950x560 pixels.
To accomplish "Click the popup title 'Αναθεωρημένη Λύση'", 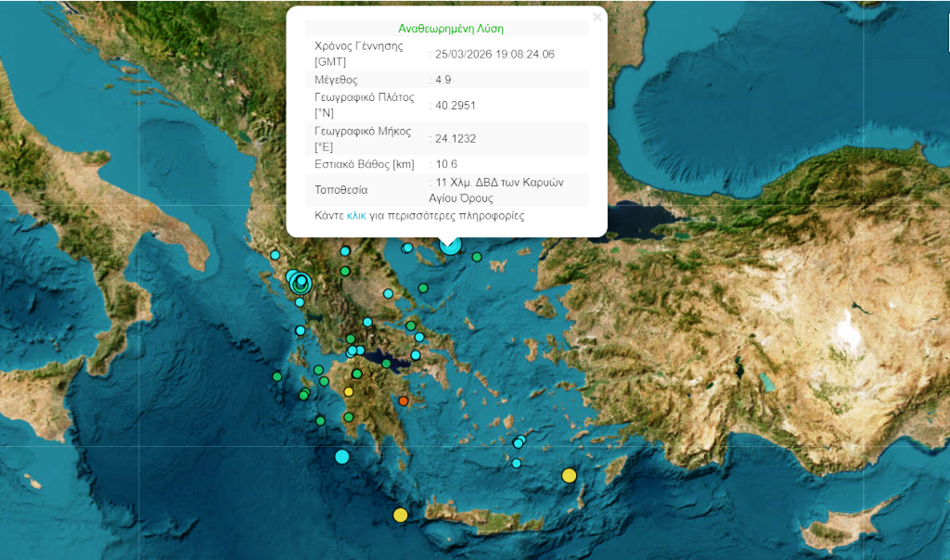I will tap(451, 29).
